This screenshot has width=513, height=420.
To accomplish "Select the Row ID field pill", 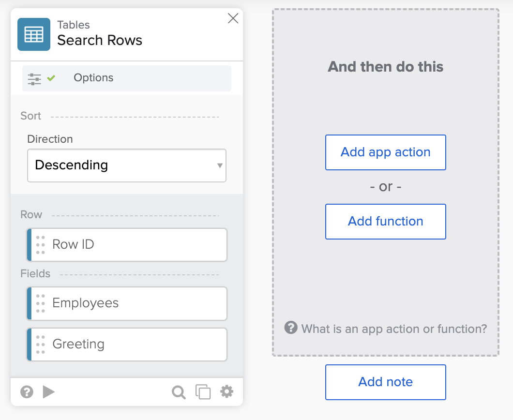I will (127, 244).
